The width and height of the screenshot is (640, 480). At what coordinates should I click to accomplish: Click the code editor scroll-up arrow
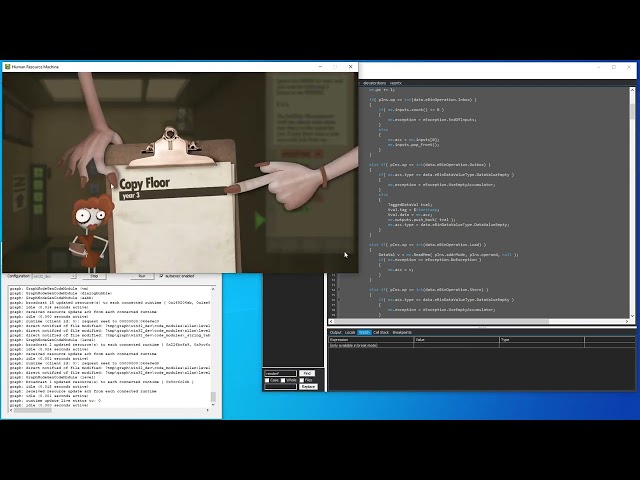(x=632, y=90)
